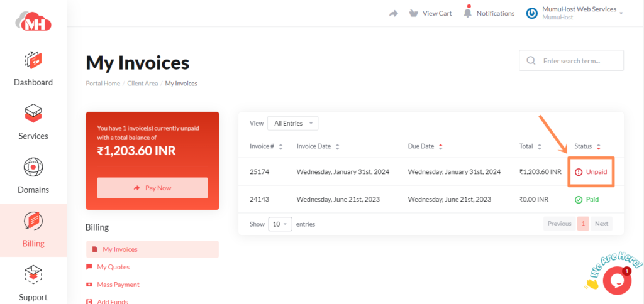644x304 pixels.
Task: Sort invoices by Due Date column
Action: pos(421,146)
